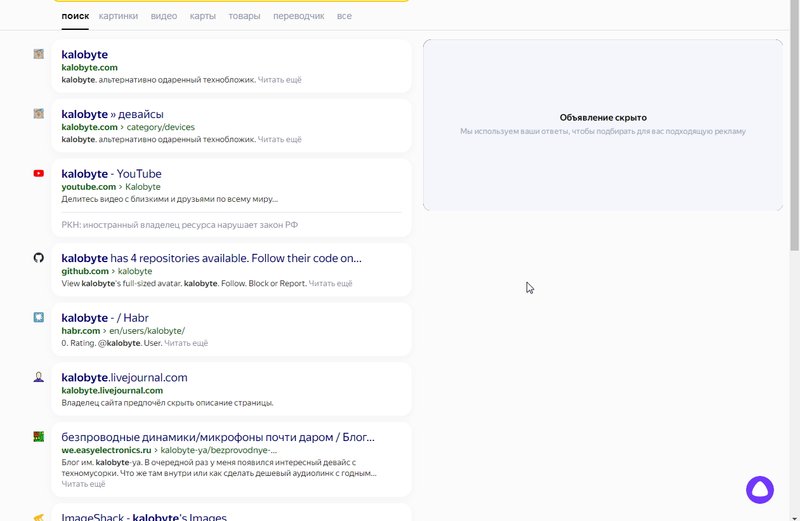800x521 pixels.
Task: Switch to the 'картинки' search tab
Action: pyautogui.click(x=118, y=16)
